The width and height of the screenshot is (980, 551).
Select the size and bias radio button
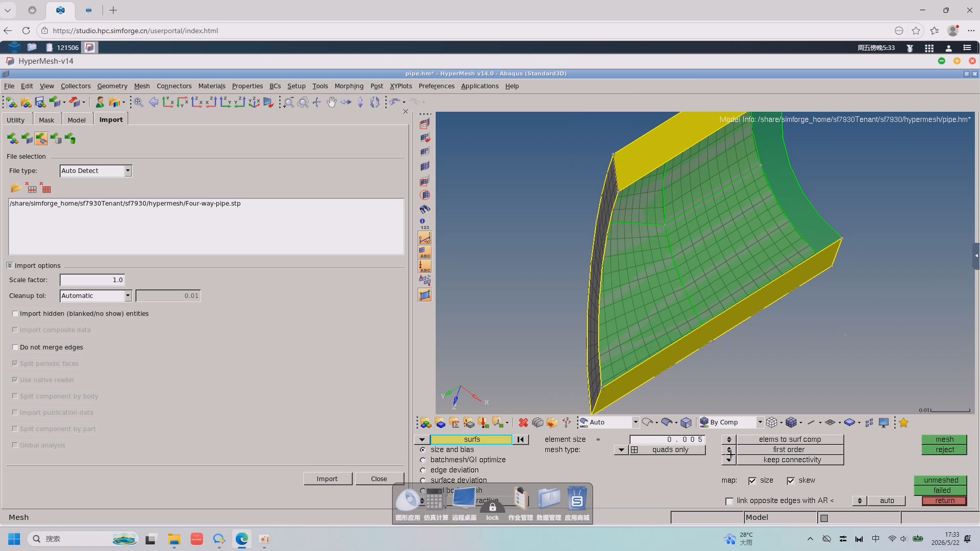423,449
